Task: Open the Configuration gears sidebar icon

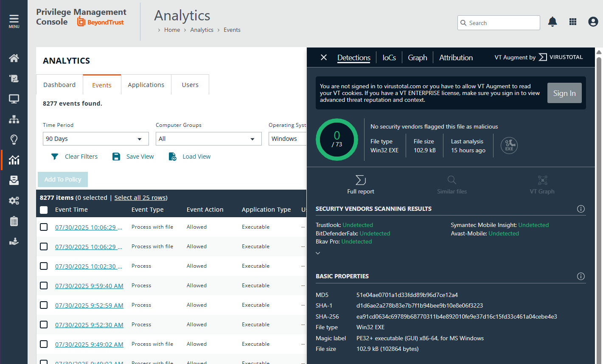Action: pos(14,201)
